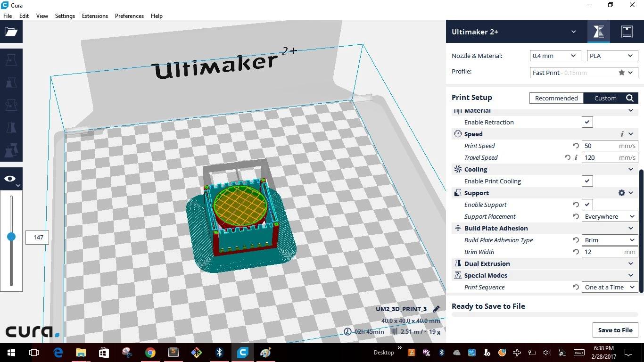Open the Ultimaker 2+ printer dropdown

click(514, 32)
